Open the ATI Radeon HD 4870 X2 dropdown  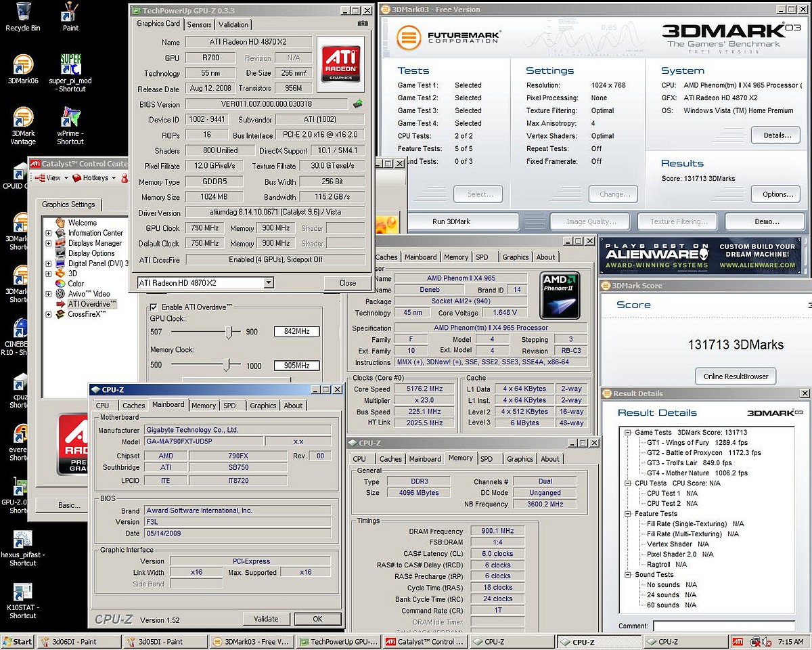click(268, 282)
